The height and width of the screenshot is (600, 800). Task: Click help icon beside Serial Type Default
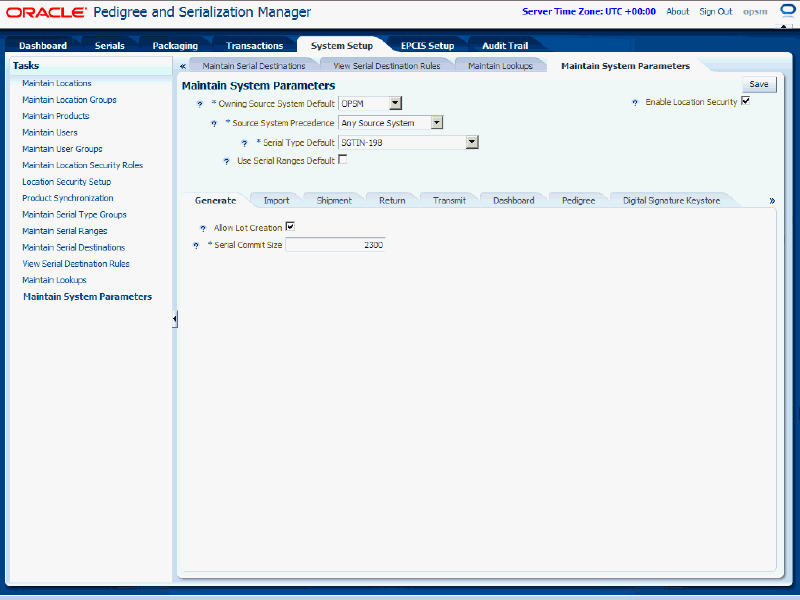(x=244, y=143)
